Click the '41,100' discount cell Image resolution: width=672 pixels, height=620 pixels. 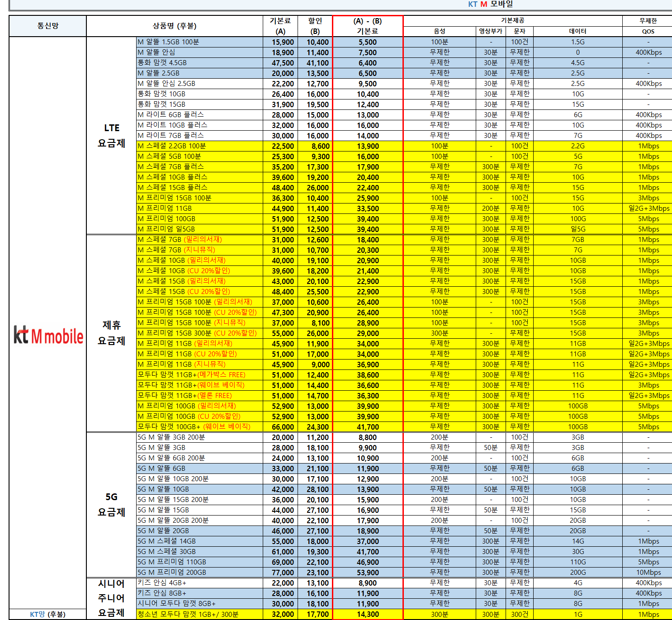[315, 63]
